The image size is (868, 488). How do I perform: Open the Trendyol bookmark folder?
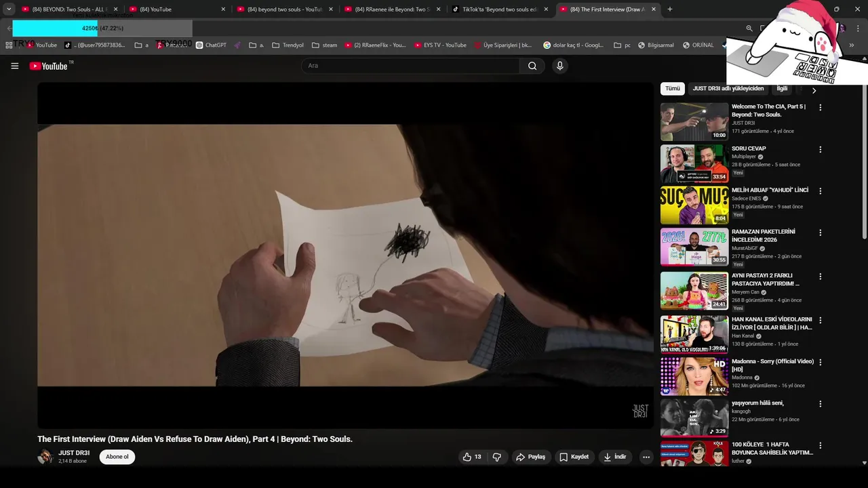tap(288, 45)
